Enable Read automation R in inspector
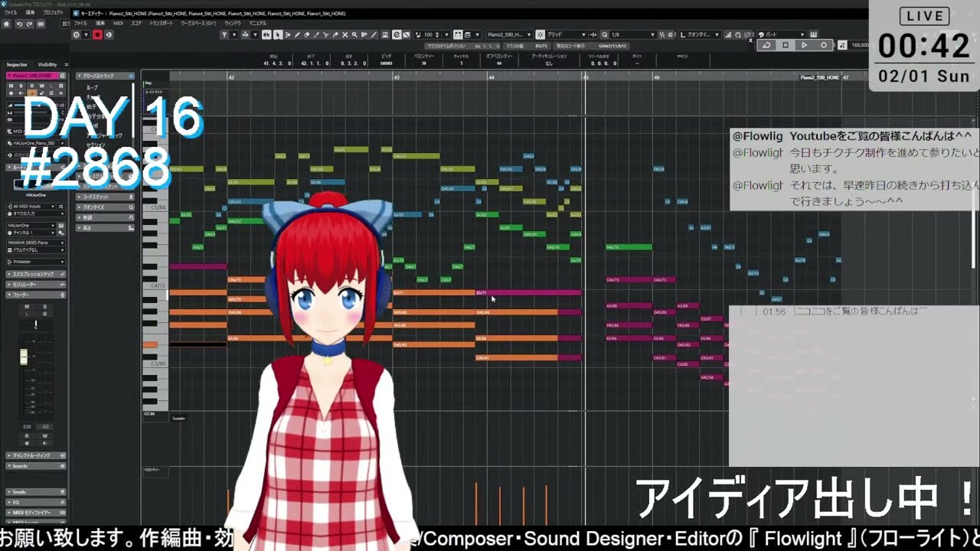The width and height of the screenshot is (980, 551). pos(32,86)
